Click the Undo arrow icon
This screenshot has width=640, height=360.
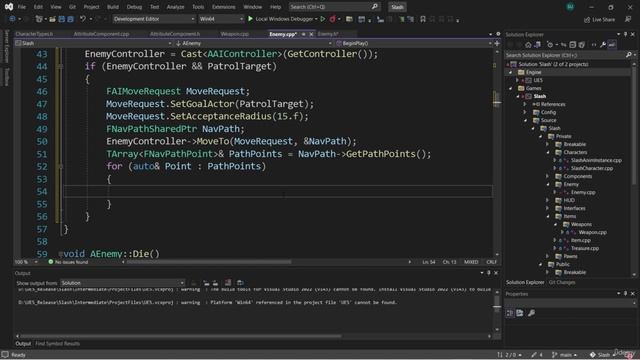[x=83, y=19]
